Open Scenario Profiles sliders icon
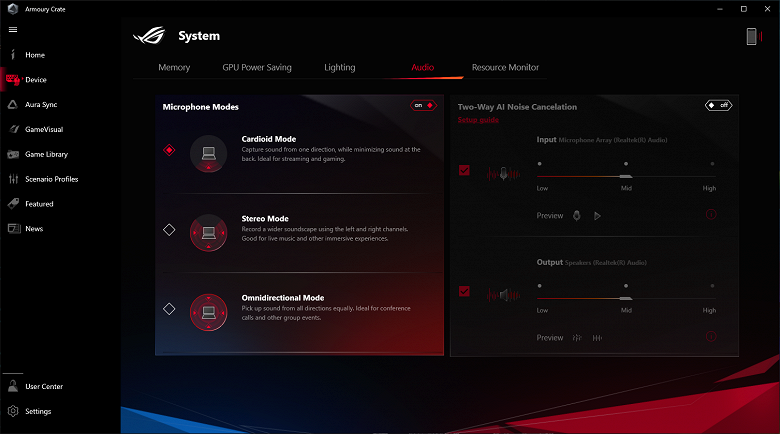 [x=13, y=179]
